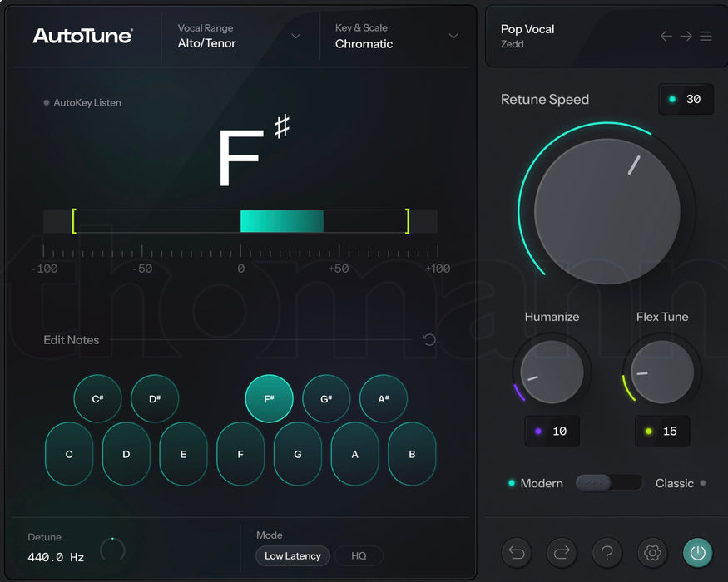Click the Humanize value 10 field
This screenshot has height=582, width=728.
pyautogui.click(x=552, y=432)
